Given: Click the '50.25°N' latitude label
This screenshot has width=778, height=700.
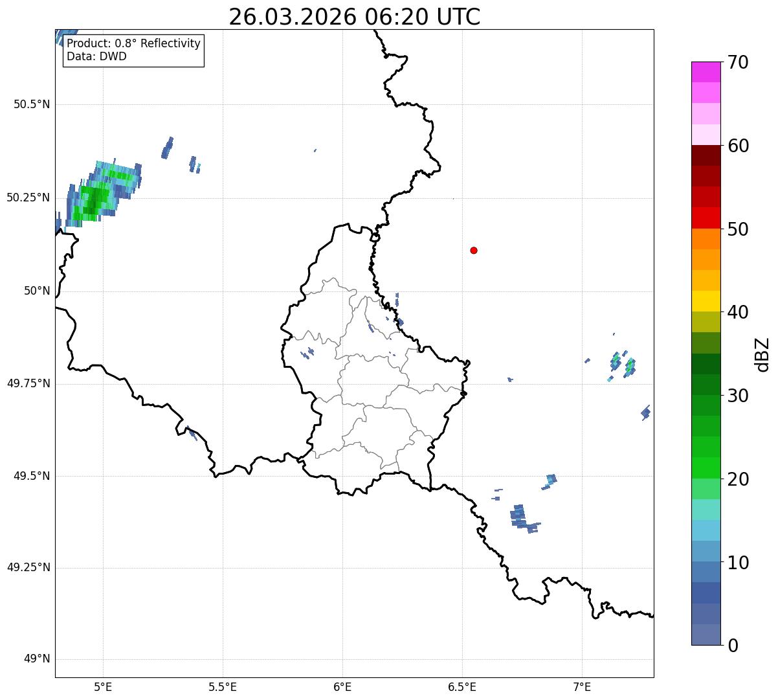Looking at the screenshot, I should tap(28, 198).
